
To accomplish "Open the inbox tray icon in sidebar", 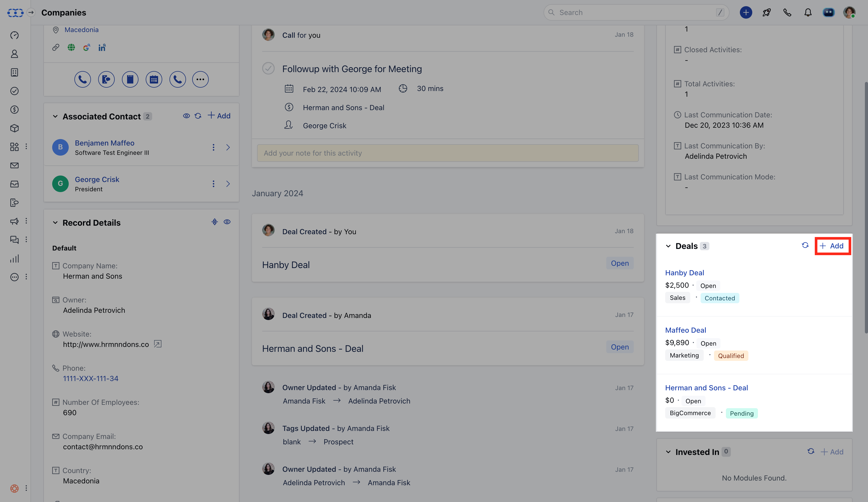I will click(x=14, y=184).
